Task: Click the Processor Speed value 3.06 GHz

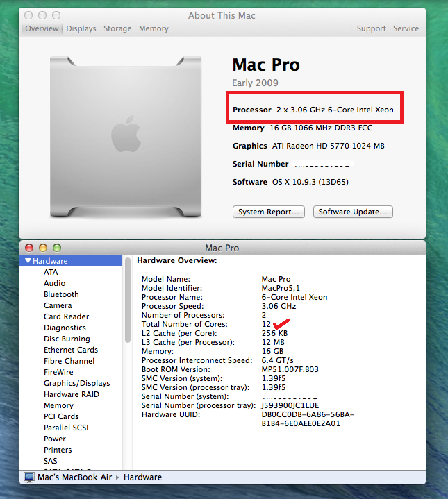Action: point(279,306)
